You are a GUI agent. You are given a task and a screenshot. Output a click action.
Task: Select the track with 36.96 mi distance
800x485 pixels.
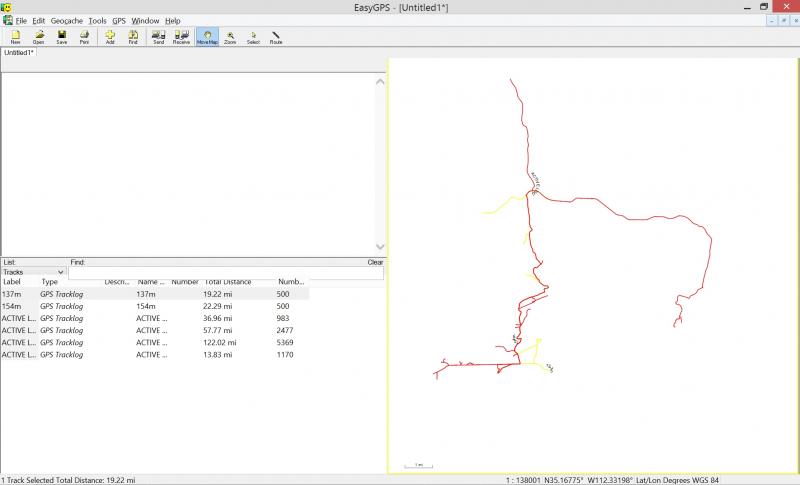click(x=155, y=319)
